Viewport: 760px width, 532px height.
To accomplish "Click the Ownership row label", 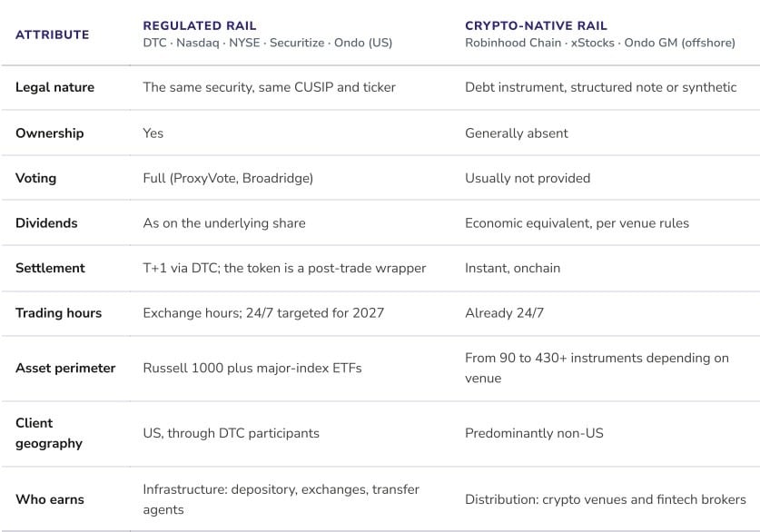I will click(49, 133).
